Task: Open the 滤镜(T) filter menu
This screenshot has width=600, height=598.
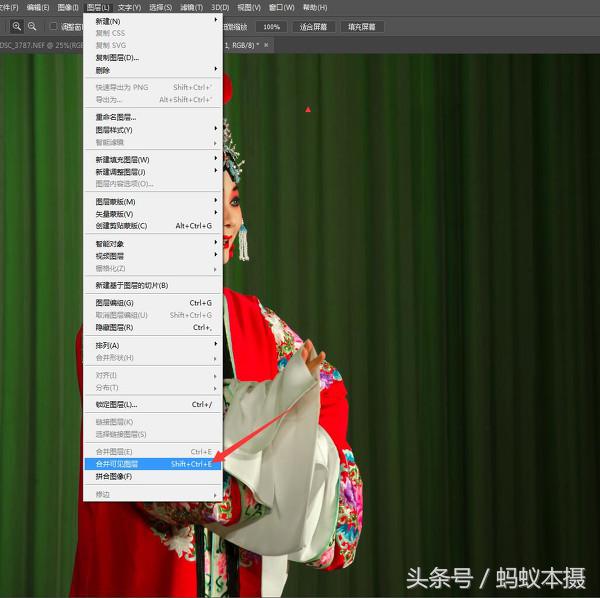Action: coord(191,7)
